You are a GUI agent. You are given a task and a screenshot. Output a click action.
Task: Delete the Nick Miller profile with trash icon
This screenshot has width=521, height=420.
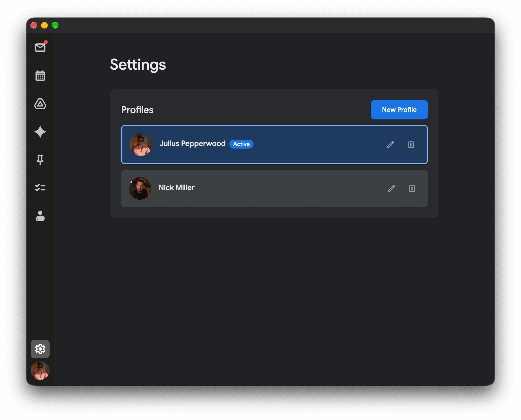pos(412,189)
